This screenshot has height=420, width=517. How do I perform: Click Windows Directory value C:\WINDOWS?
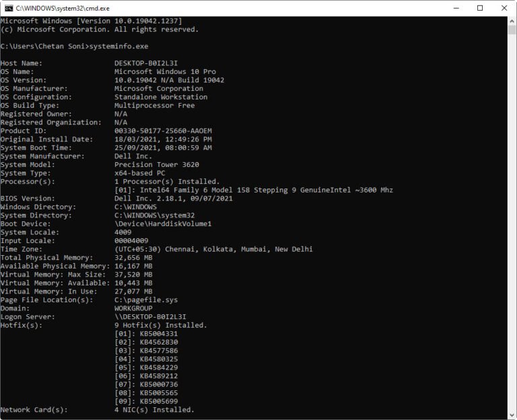135,207
